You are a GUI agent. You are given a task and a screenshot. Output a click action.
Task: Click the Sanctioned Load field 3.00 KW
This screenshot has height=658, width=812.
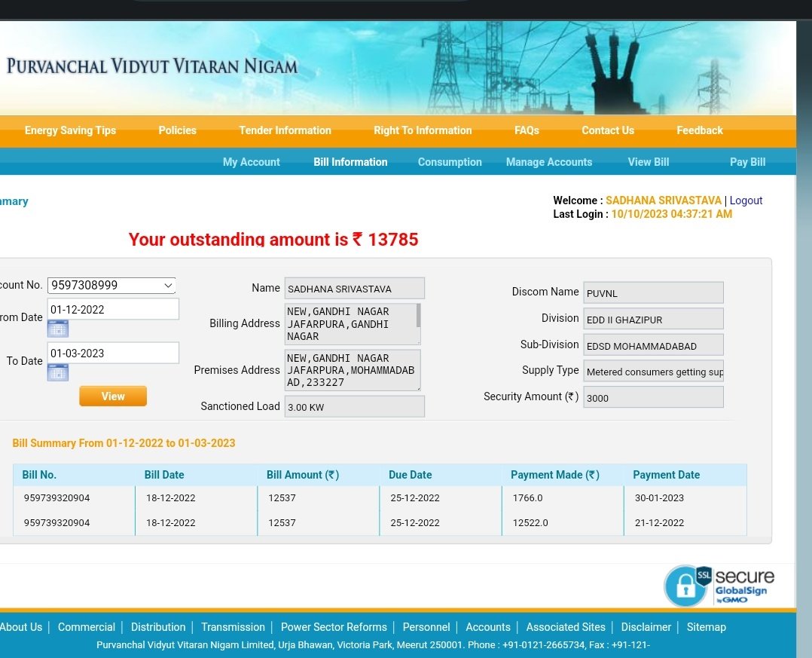tap(354, 407)
